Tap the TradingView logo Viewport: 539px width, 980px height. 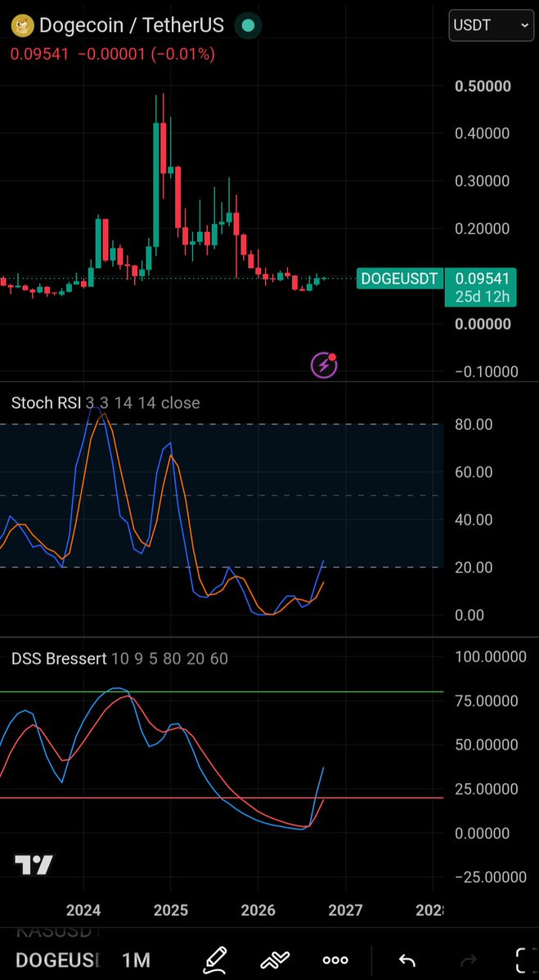[x=34, y=865]
